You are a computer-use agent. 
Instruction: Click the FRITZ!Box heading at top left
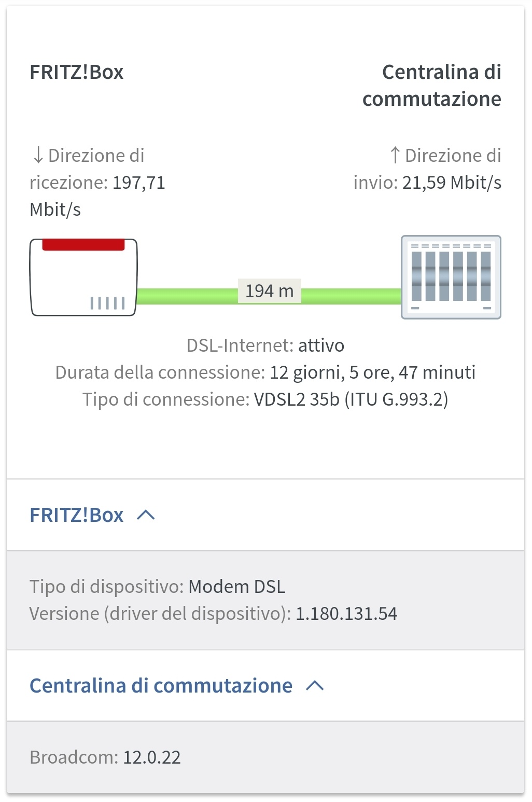(77, 72)
